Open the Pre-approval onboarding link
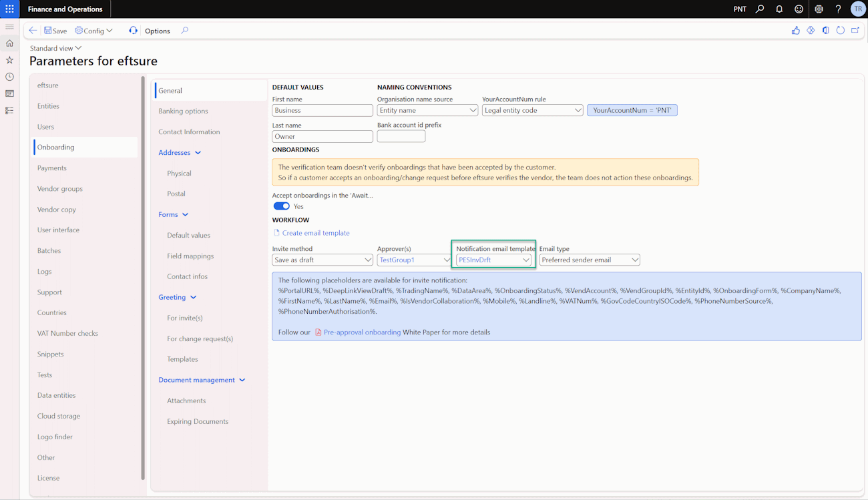This screenshot has width=868, height=500. [362, 332]
